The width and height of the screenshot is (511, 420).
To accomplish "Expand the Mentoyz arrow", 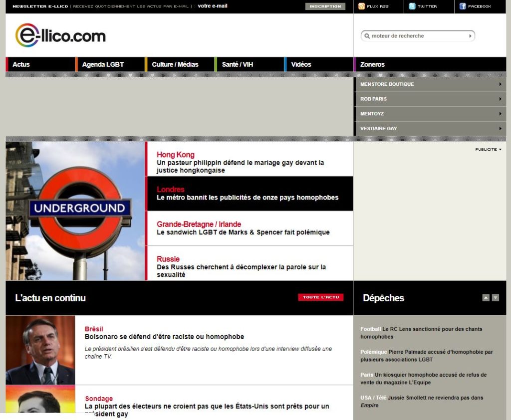I will [500, 114].
